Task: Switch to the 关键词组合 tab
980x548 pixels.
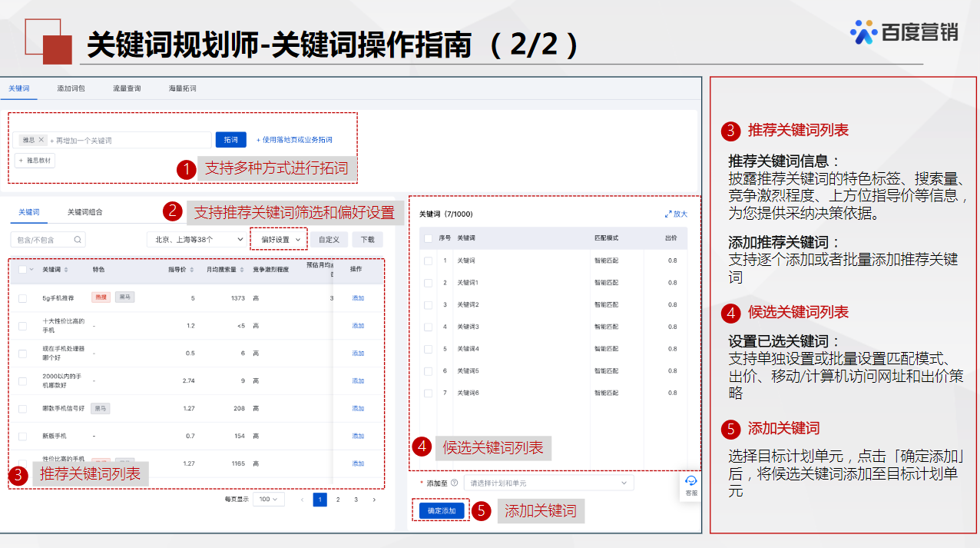Action: (x=85, y=211)
